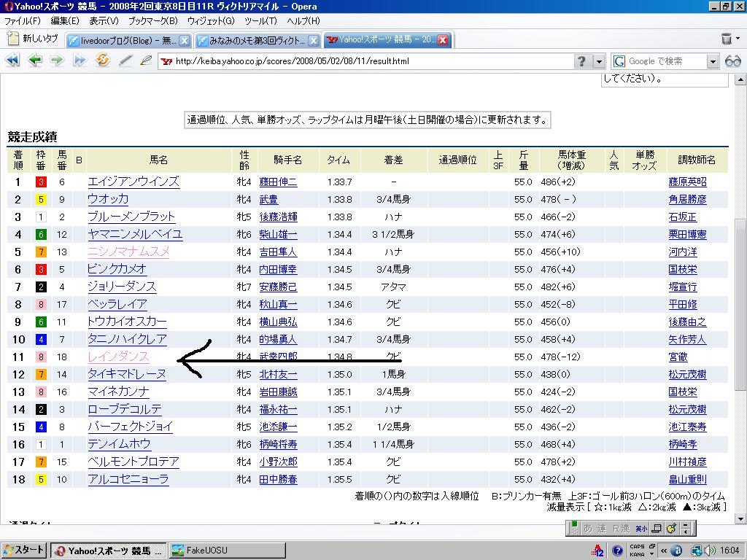This screenshot has height=560, width=747.
Task: Open horse link ウオッカ
Action: tap(108, 199)
